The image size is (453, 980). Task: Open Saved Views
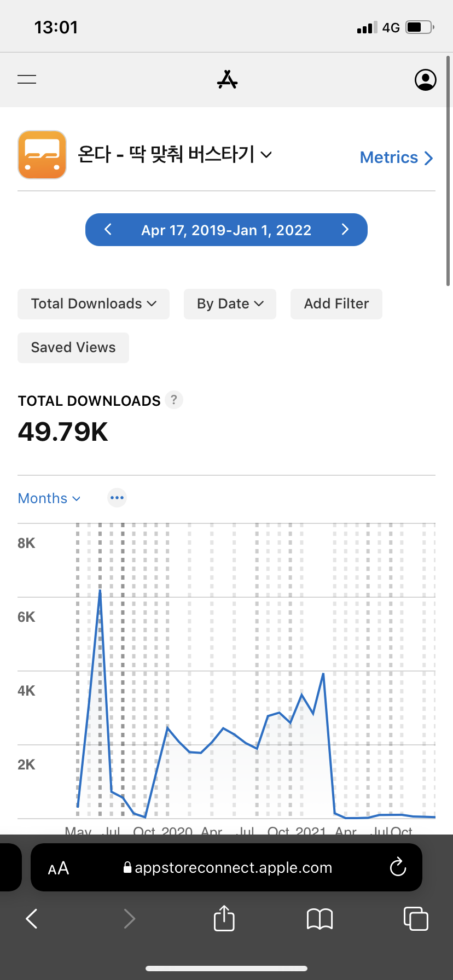click(x=73, y=348)
